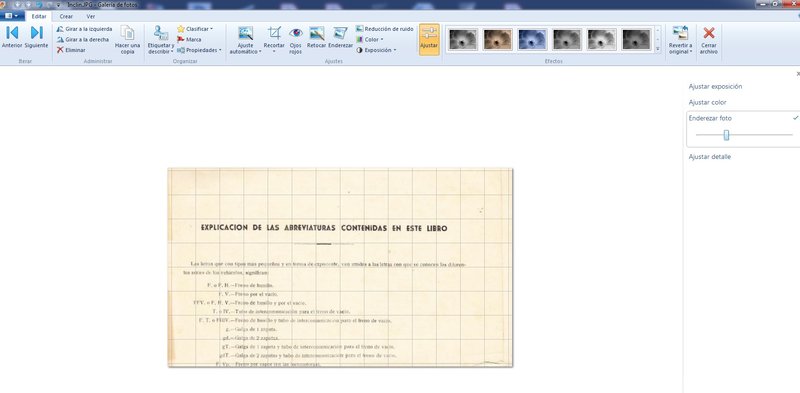Image resolution: width=800 pixels, height=393 pixels.
Task: Toggle the Marca flag
Action: click(189, 39)
